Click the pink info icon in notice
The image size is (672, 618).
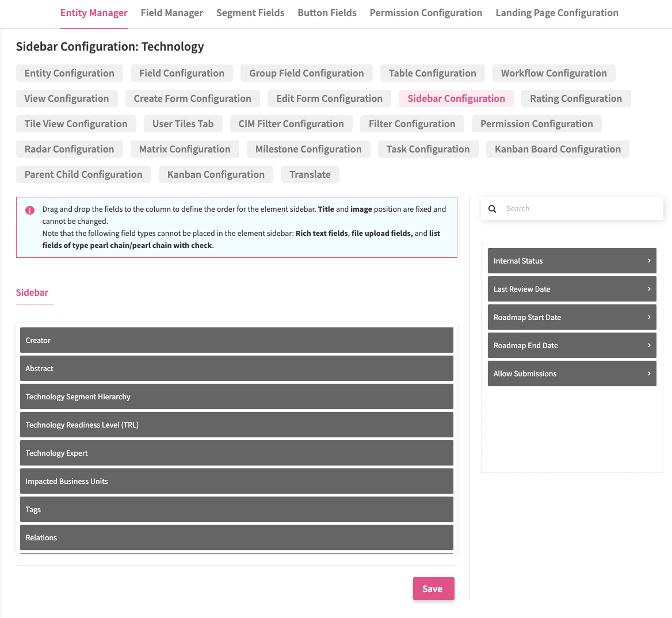(x=30, y=210)
